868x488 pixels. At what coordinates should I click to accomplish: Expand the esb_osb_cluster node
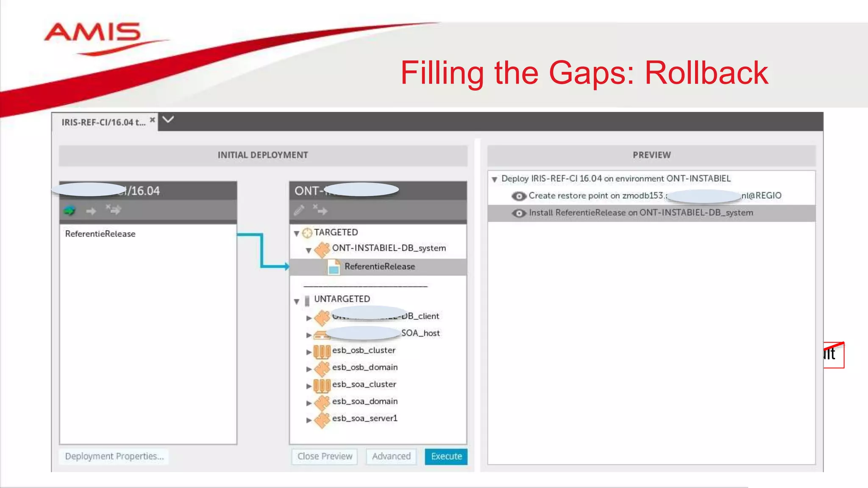[x=309, y=352]
